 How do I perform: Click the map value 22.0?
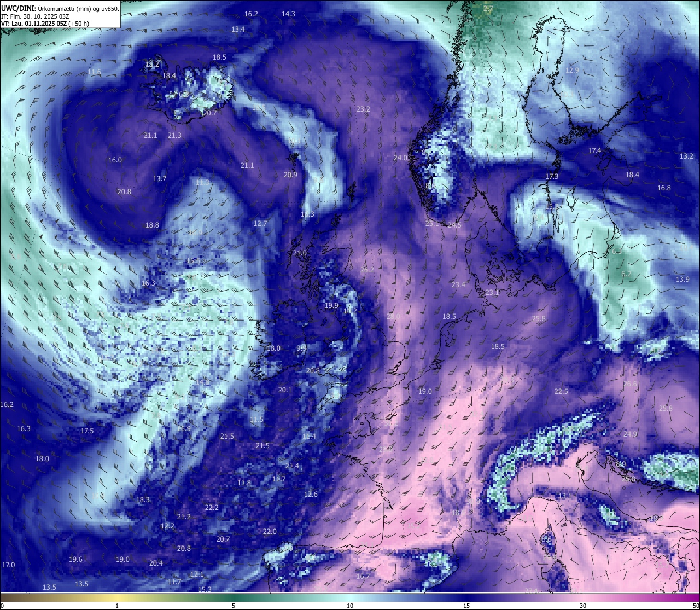coord(270,531)
